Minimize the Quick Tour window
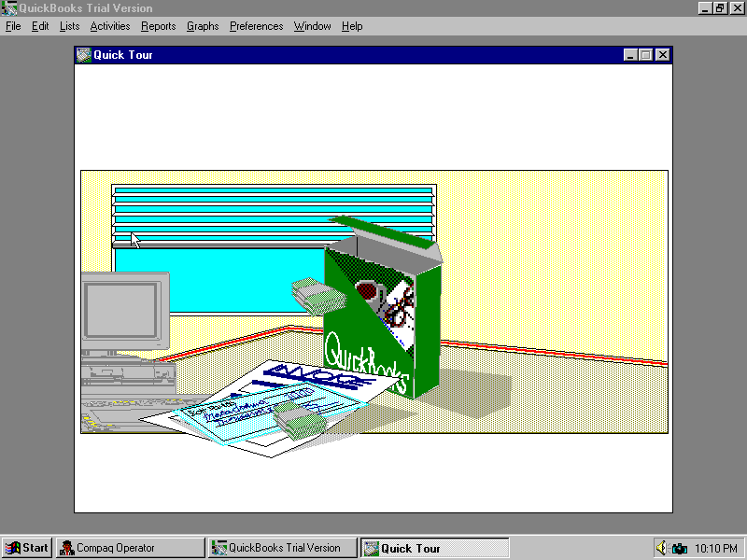747x560 pixels. click(630, 55)
